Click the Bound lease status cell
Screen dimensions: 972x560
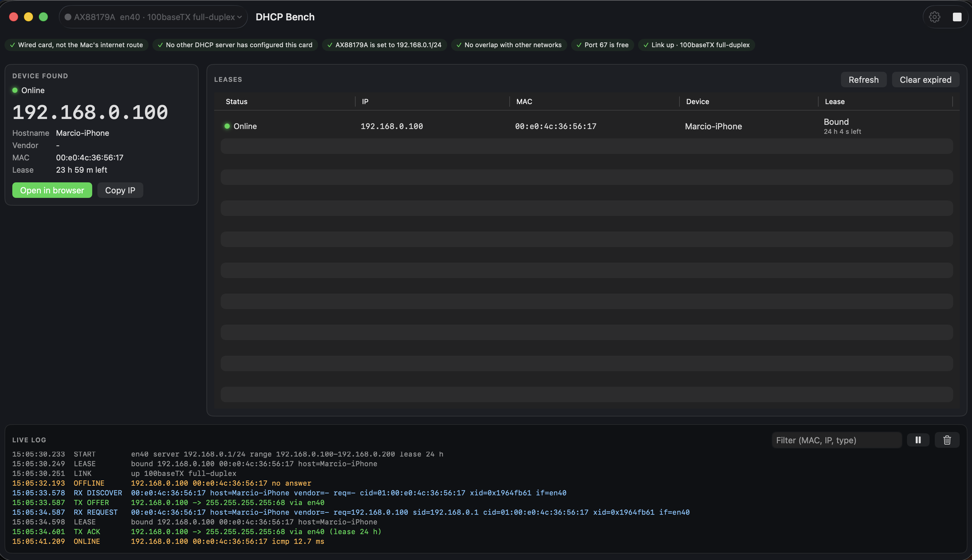click(842, 126)
